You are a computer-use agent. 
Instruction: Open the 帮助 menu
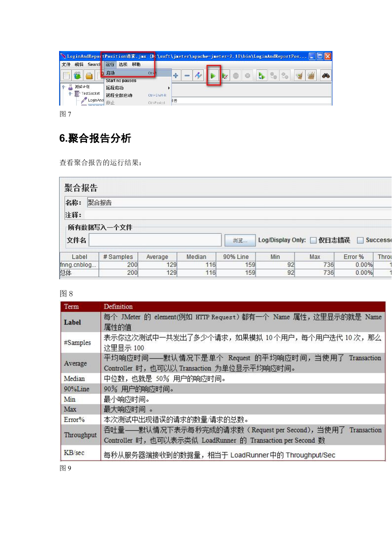point(136,65)
